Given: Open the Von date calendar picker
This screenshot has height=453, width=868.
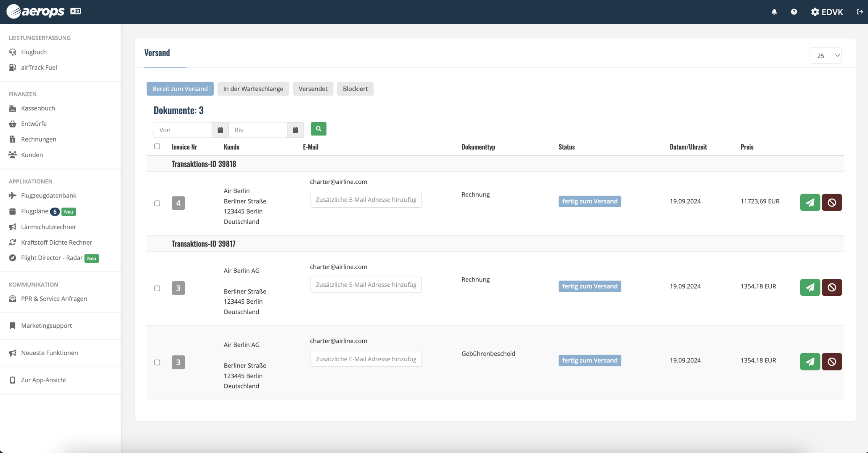Looking at the screenshot, I should [x=220, y=130].
